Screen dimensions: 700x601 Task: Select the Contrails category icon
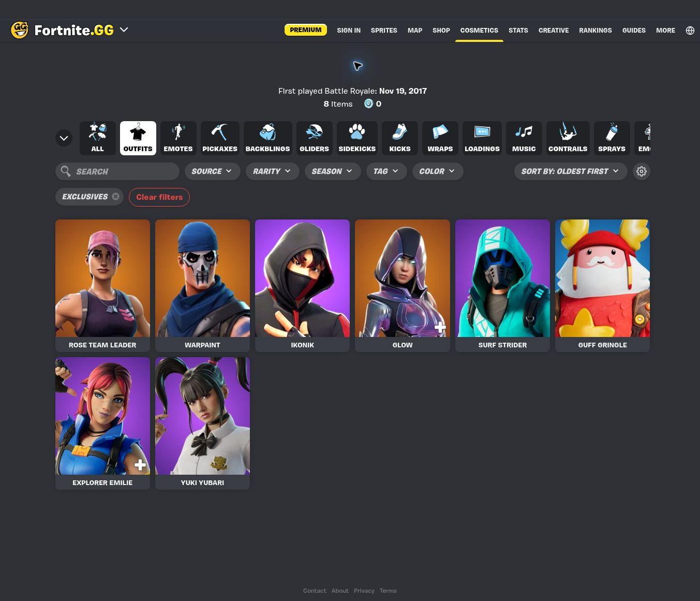pyautogui.click(x=568, y=138)
